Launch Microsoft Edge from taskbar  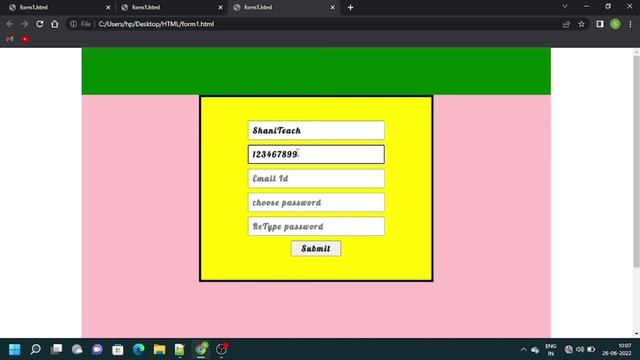139,349
